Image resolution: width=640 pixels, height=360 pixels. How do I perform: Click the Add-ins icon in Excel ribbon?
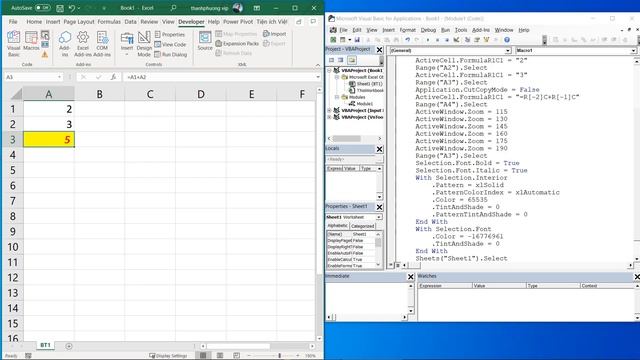pos(64,43)
